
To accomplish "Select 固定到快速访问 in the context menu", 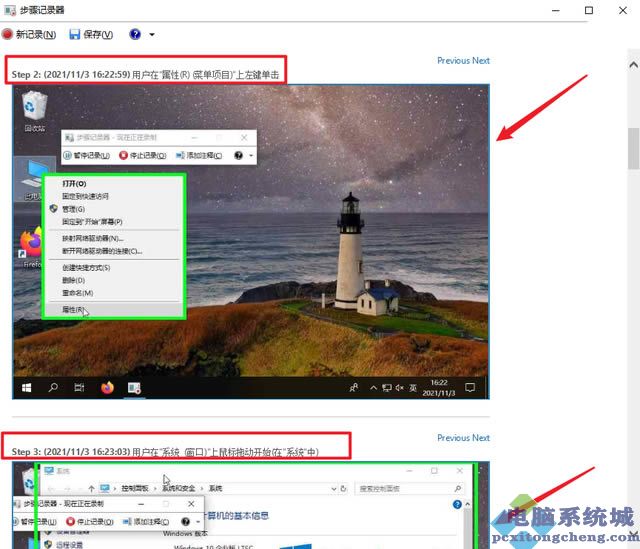I will [85, 196].
